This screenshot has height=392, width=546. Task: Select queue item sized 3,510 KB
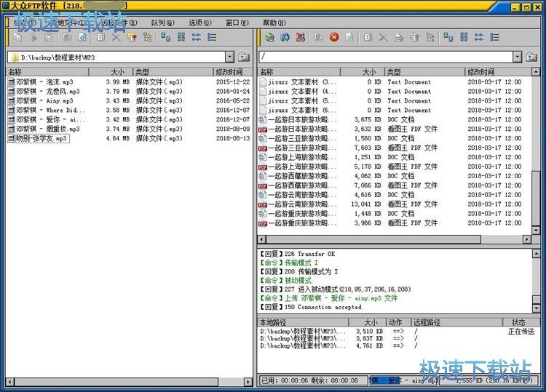click(x=397, y=332)
